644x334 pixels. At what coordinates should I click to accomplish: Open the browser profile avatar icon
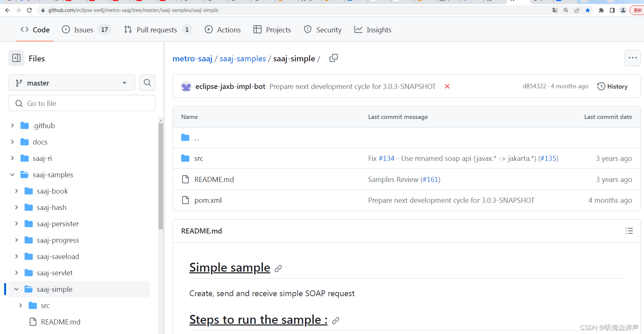[623, 10]
